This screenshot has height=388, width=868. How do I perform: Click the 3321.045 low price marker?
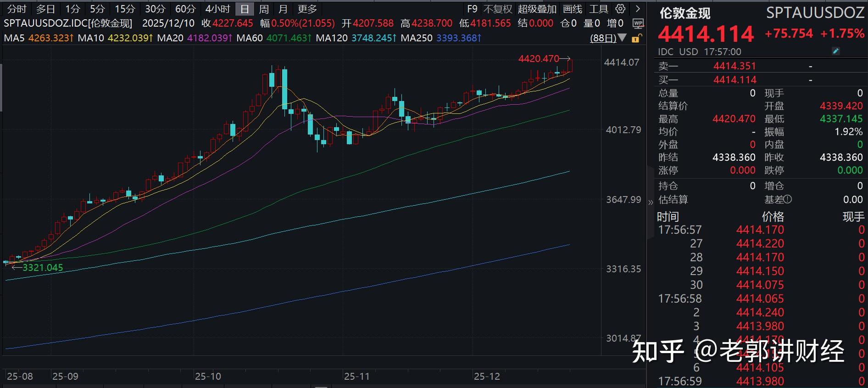(x=43, y=267)
